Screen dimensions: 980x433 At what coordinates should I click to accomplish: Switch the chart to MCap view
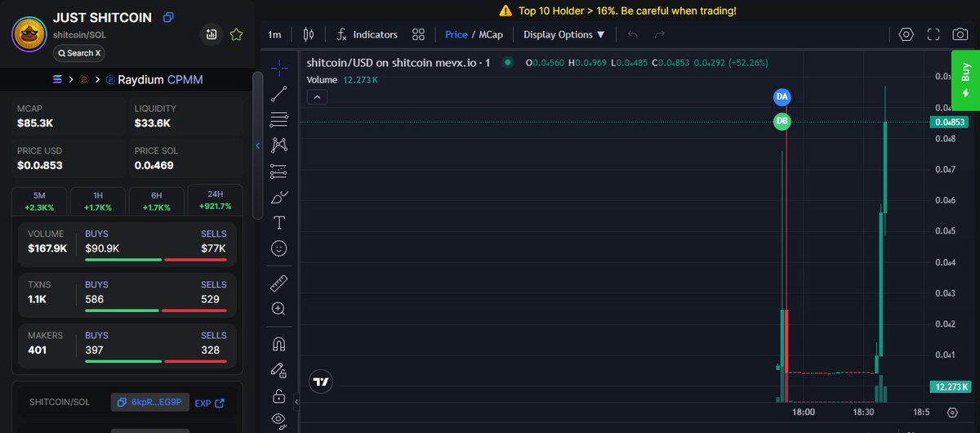[491, 34]
